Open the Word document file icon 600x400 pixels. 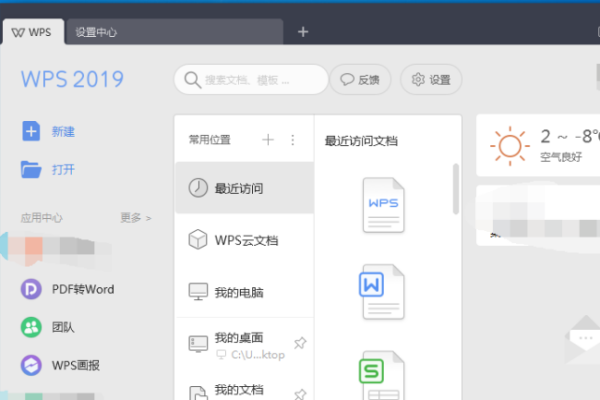point(383,291)
